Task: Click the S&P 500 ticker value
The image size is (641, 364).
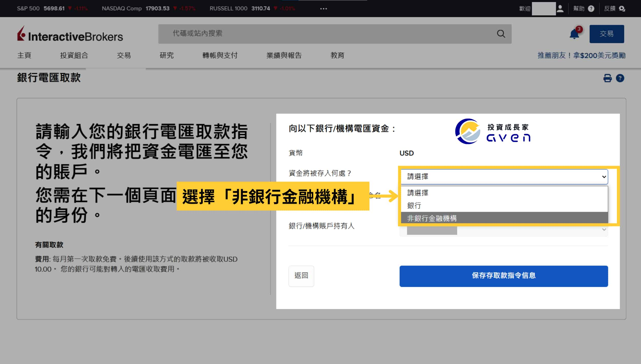Action: point(54,8)
